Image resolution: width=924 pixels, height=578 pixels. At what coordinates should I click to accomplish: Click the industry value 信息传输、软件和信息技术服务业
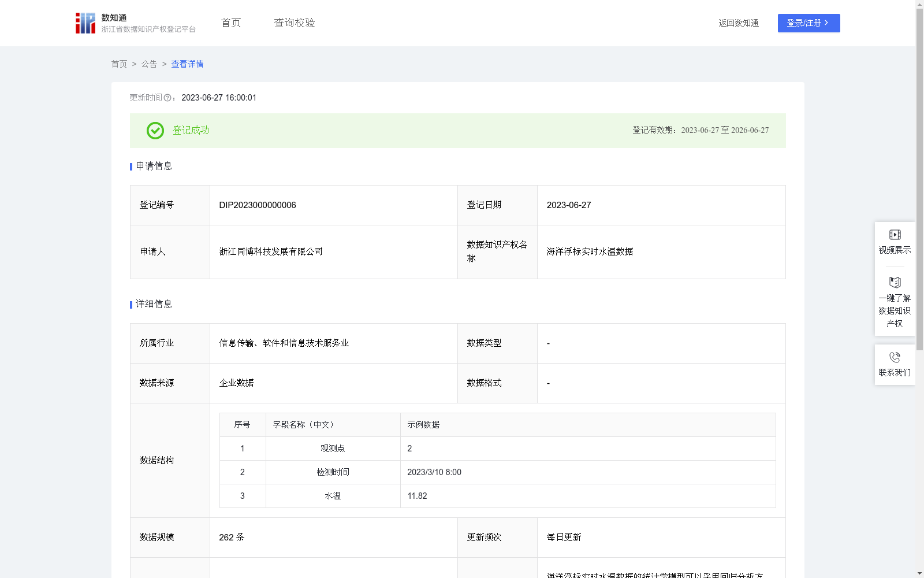tap(284, 343)
